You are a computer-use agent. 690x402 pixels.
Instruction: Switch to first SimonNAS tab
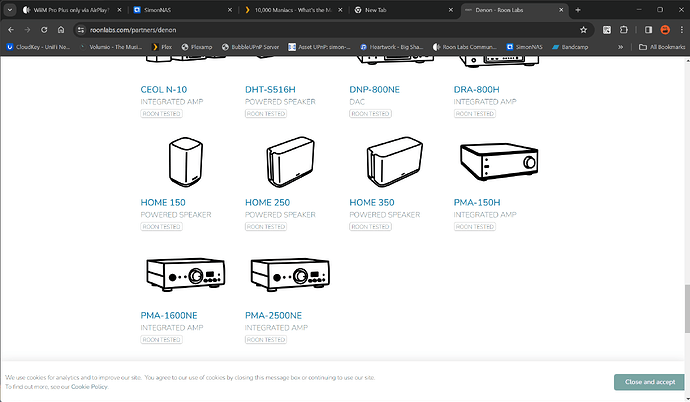[x=182, y=10]
